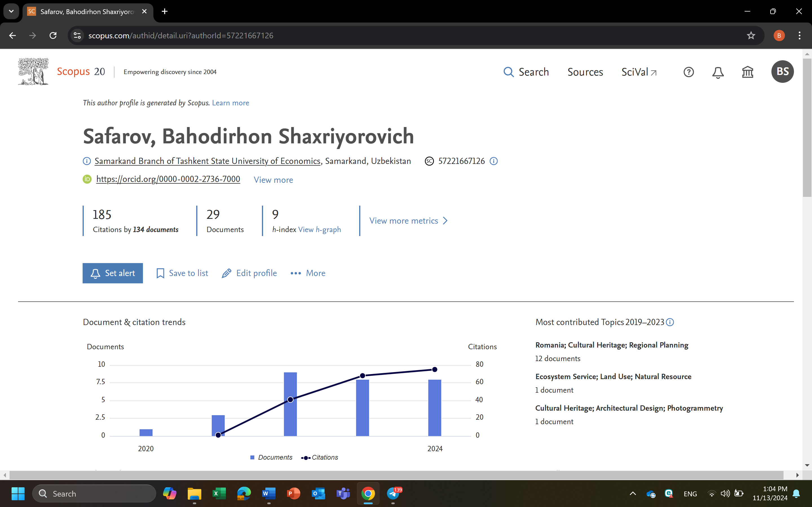
Task: Click the Set alert button
Action: (x=113, y=273)
